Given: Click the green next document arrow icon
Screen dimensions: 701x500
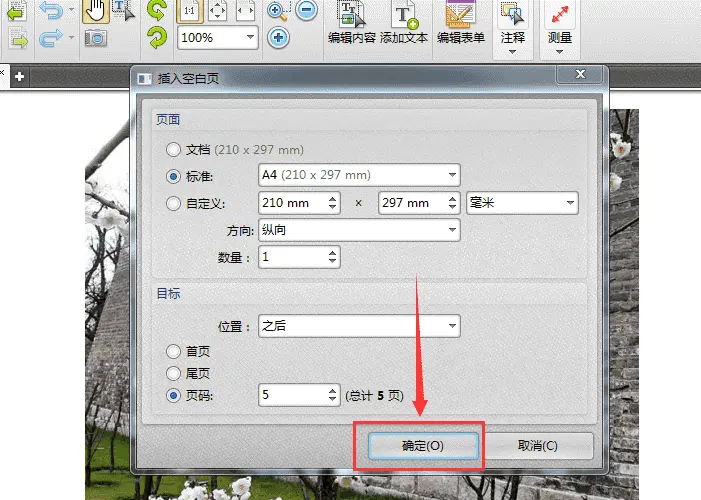Looking at the screenshot, I should 18,38.
